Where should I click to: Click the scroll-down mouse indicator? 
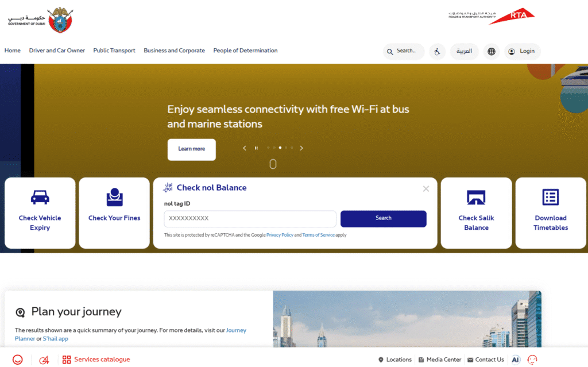(273, 164)
